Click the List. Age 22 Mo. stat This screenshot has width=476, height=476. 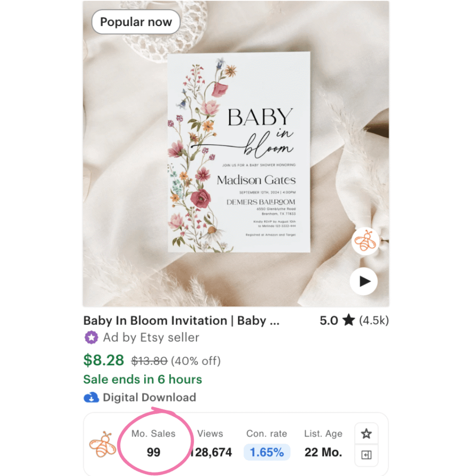(x=324, y=443)
